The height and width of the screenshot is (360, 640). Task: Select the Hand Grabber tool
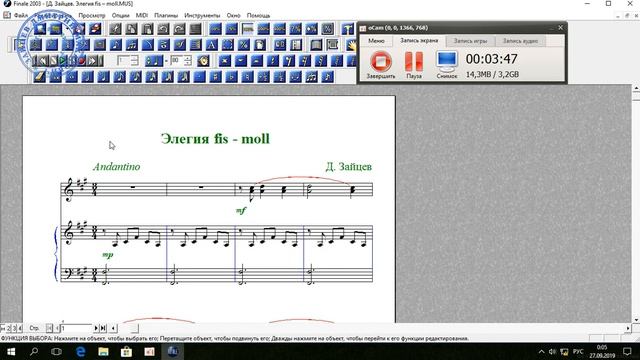352,44
